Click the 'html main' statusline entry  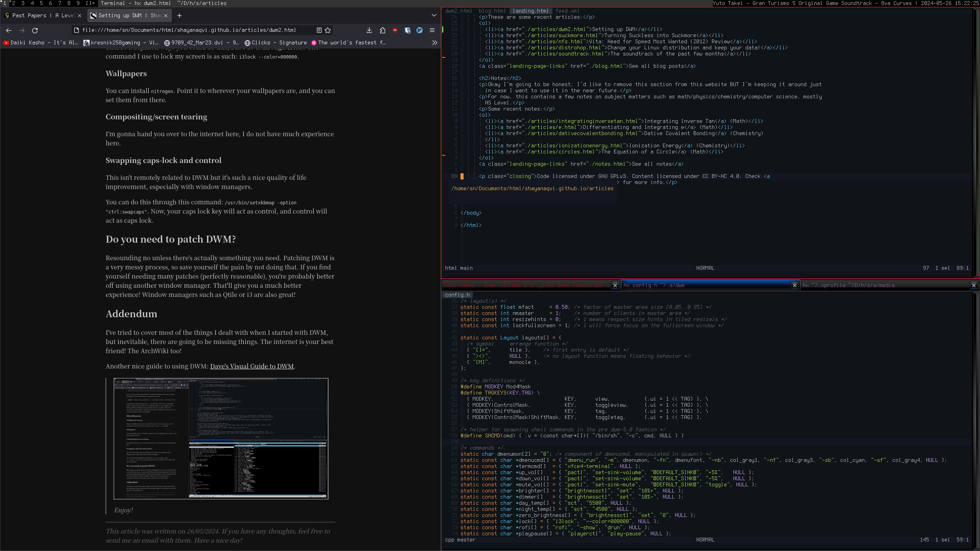point(459,268)
